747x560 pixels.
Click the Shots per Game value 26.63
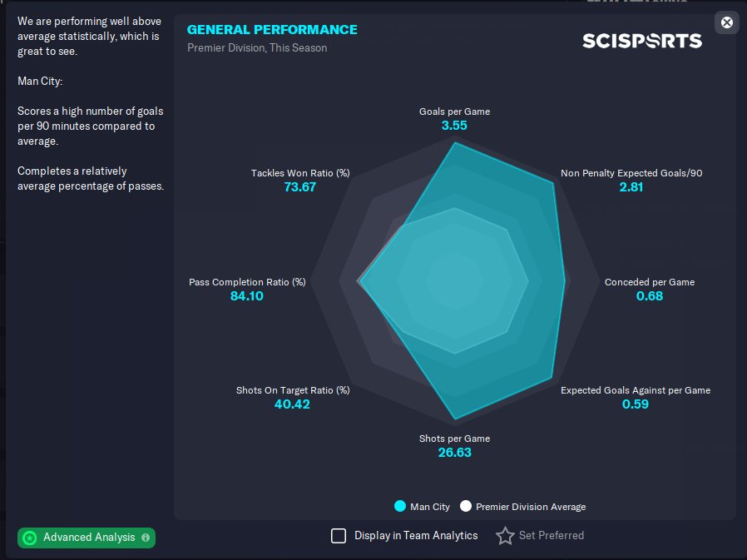[454, 453]
